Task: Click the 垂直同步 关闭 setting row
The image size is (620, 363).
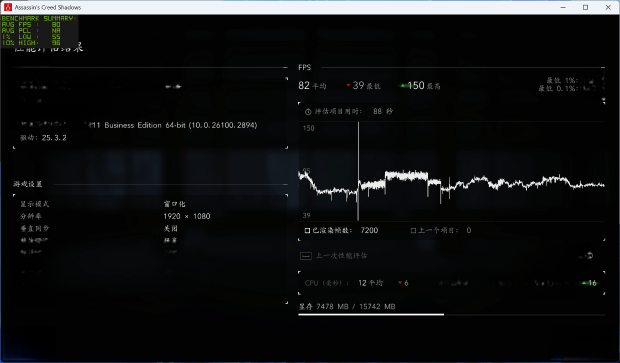Action: (x=150, y=229)
